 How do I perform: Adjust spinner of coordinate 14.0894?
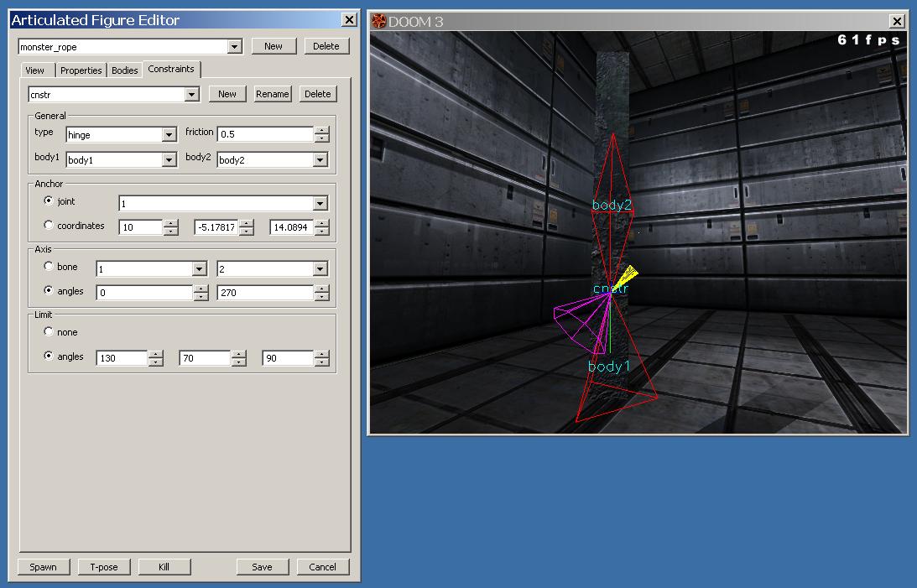click(x=321, y=227)
